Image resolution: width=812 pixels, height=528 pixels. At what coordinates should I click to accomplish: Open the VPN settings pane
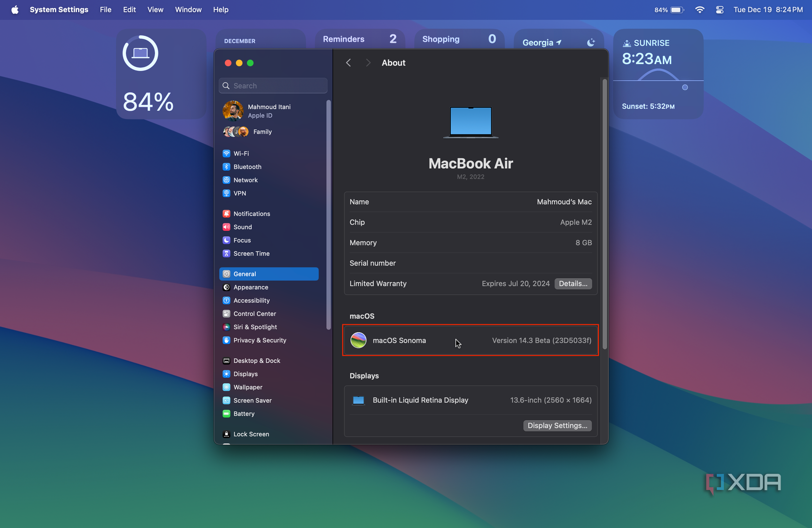[x=269, y=193]
